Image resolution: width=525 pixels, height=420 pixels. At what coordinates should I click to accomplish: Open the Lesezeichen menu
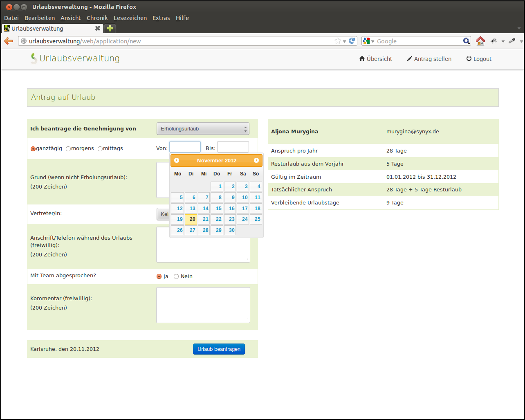pyautogui.click(x=130, y=18)
